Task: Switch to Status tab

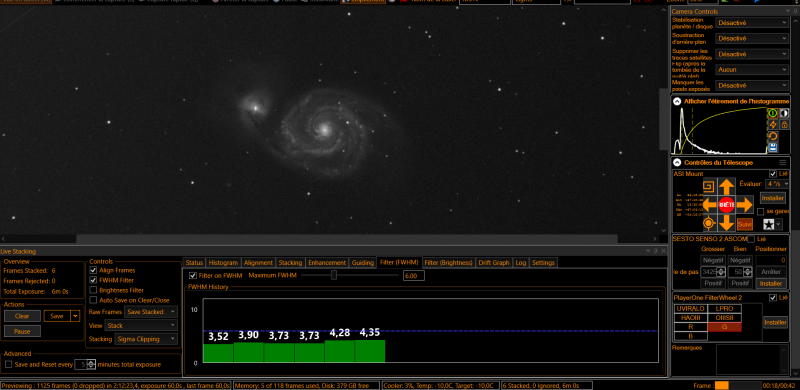Action: coord(194,262)
